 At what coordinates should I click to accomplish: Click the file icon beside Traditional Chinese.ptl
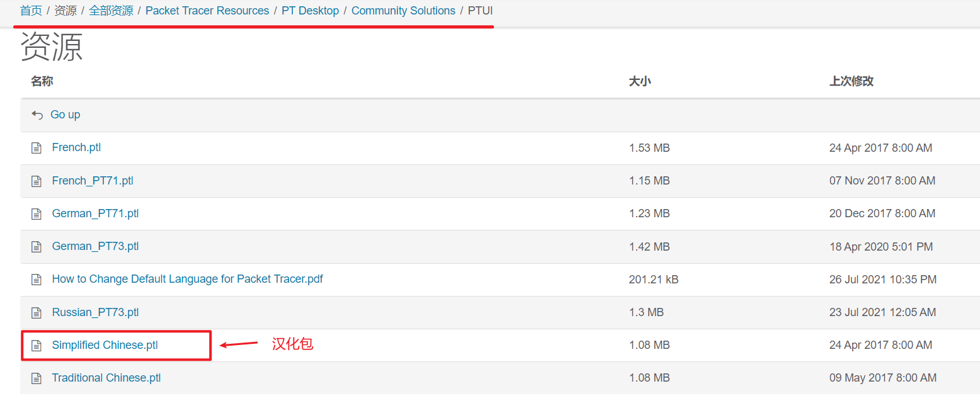coord(37,378)
